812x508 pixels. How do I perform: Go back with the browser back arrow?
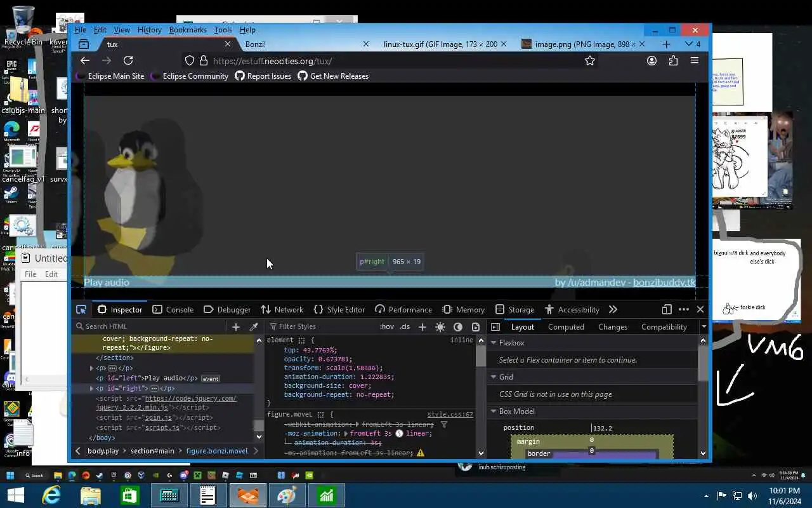pos(85,60)
